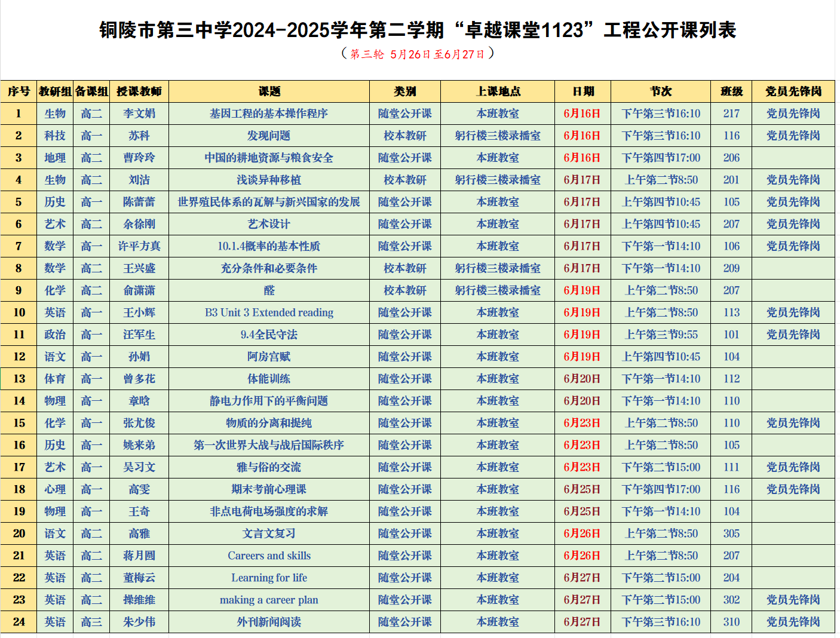Select teacher cell 许平方真

click(x=139, y=246)
